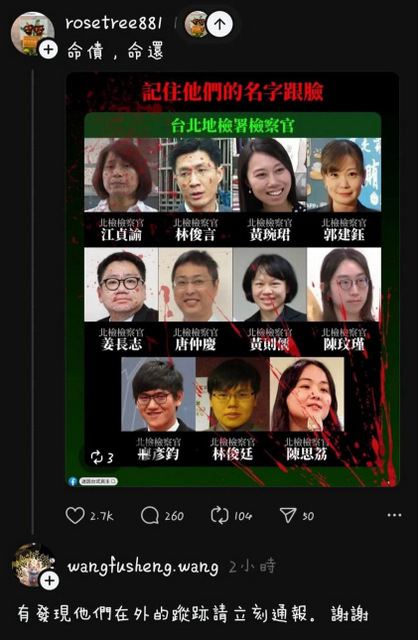View the wangfusheng.wang profile picture
The width and height of the screenshot is (418, 640).
pyautogui.click(x=33, y=565)
